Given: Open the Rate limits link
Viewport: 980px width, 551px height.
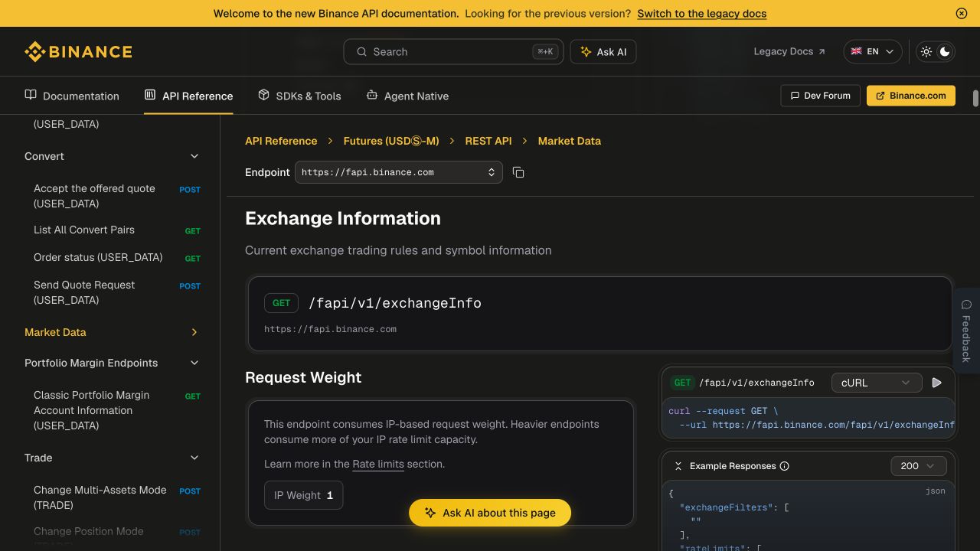Looking at the screenshot, I should [x=378, y=464].
